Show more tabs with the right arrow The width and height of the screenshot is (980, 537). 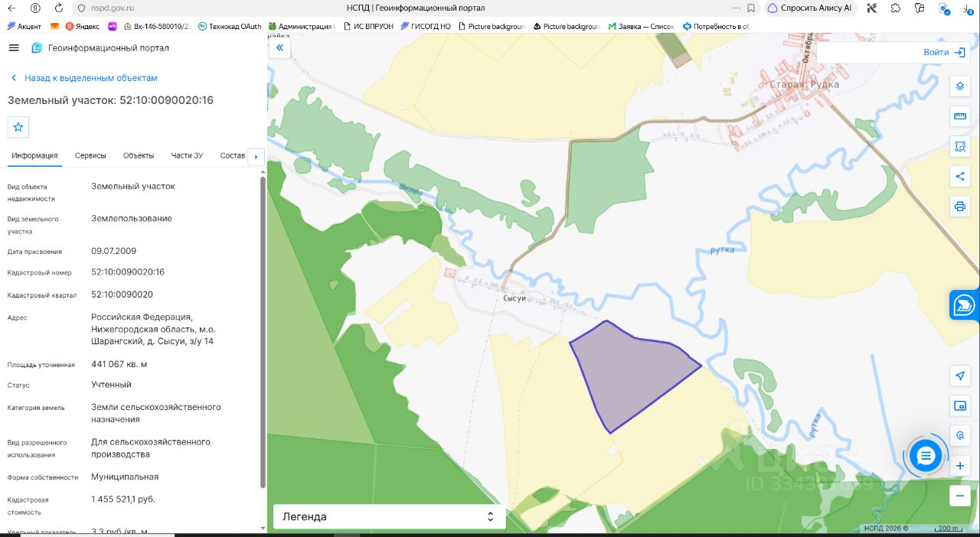point(256,156)
